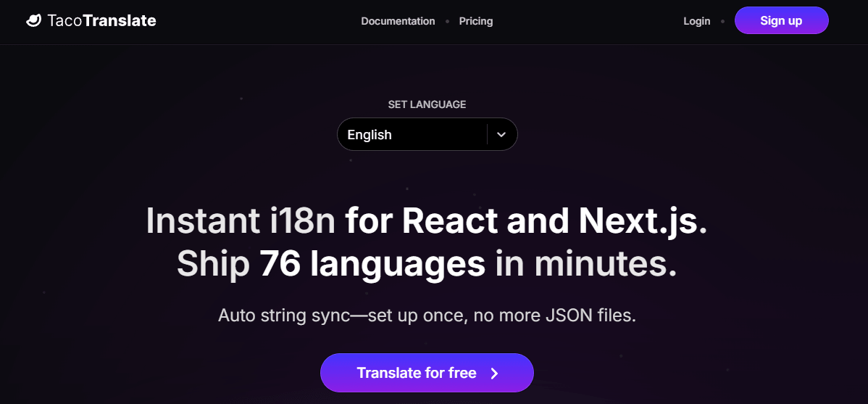Go to the Pricing page
This screenshot has height=404, width=868.
pos(476,21)
